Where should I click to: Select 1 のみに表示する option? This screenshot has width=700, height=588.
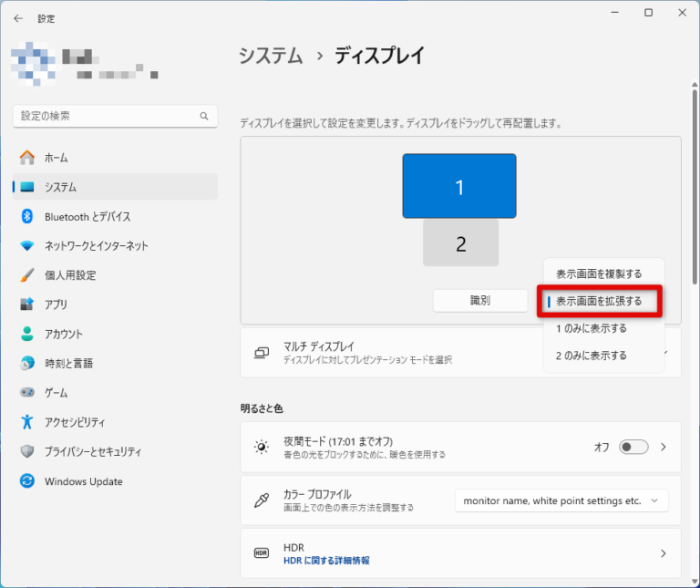592,328
